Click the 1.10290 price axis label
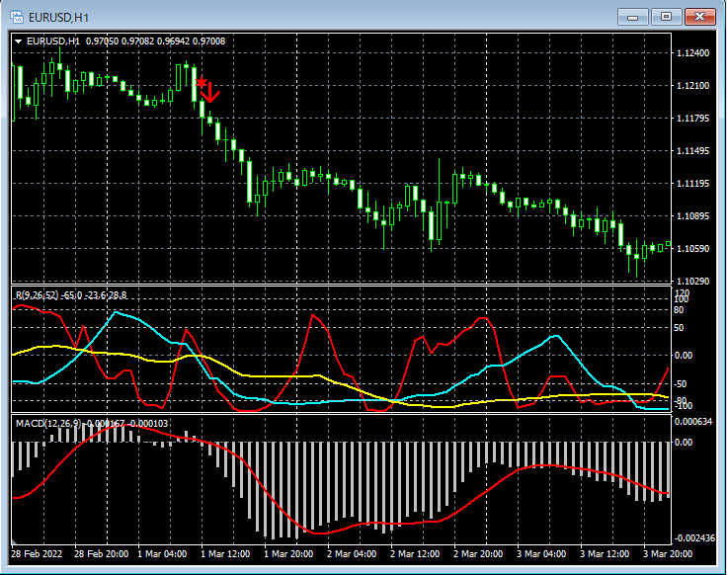The height and width of the screenshot is (575, 728). click(693, 282)
